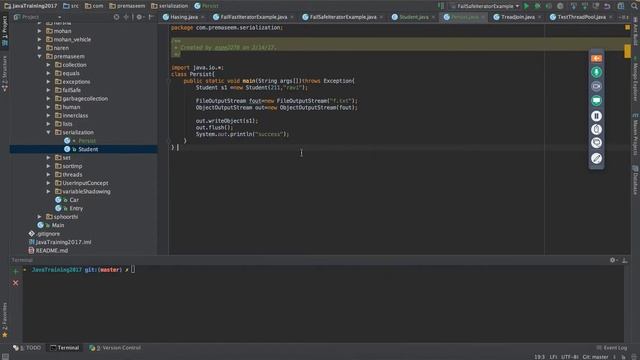Open the Favorites tool window side tab

(x=5, y=320)
